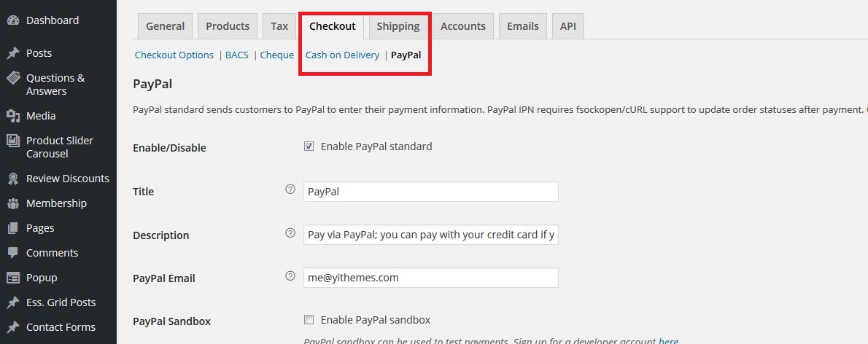Viewport: 868px width, 344px height.
Task: Uncheck the Enable PayPal standard checkbox
Action: tap(309, 146)
